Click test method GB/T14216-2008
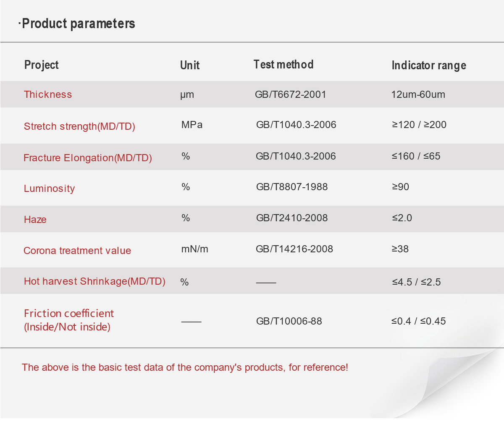 point(294,249)
